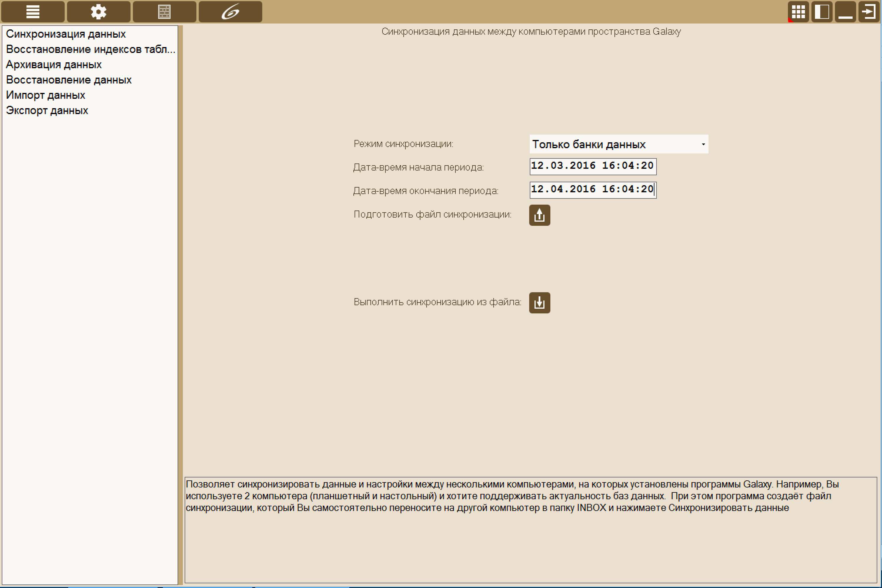Open the 'Только банки данных' combo box
This screenshot has height=588, width=882.
[619, 144]
